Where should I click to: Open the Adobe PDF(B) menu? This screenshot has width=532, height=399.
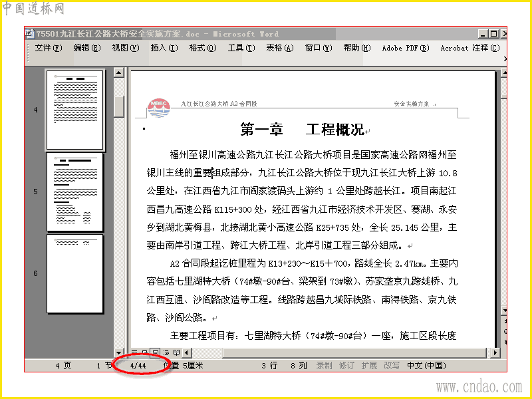pos(406,48)
